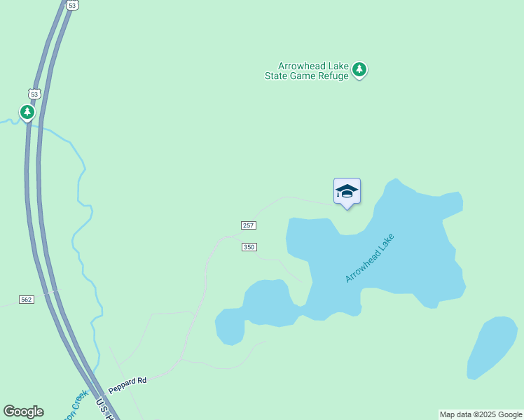Click the creek name label near bottom
This screenshot has width=524, height=420.
click(77, 405)
